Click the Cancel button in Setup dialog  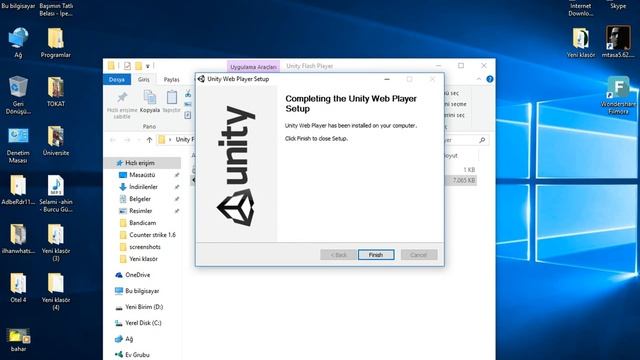coord(419,255)
